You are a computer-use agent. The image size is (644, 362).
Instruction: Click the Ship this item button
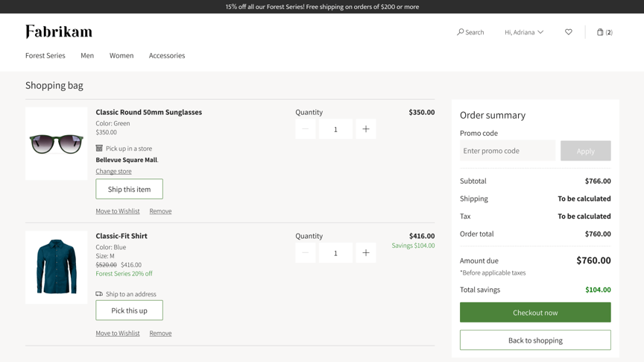(130, 190)
